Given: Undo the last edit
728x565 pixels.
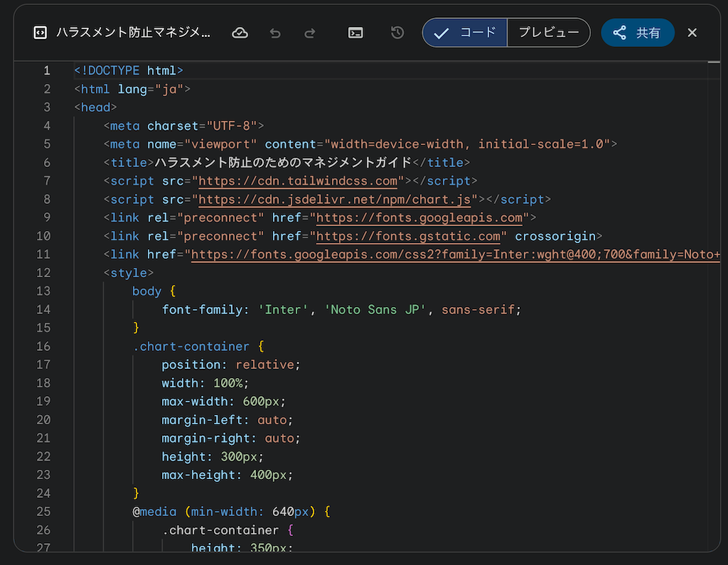Looking at the screenshot, I should click(275, 33).
